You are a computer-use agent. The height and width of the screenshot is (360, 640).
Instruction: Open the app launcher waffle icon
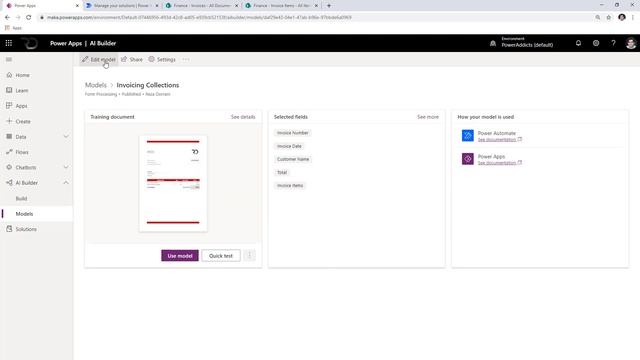click(x=9, y=43)
